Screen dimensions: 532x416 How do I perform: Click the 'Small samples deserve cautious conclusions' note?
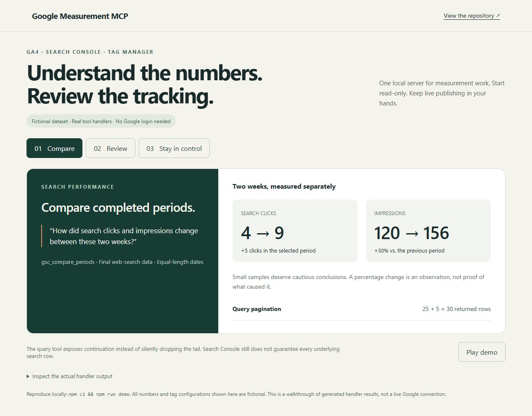[358, 282]
